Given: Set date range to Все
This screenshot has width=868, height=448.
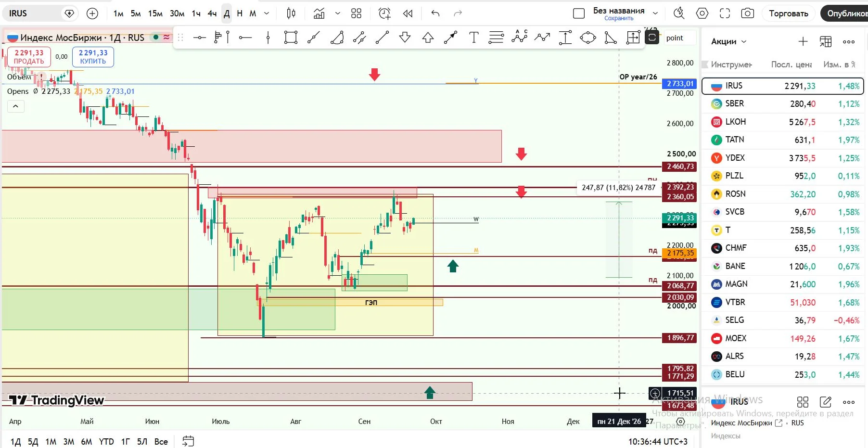Looking at the screenshot, I should 161,441.
